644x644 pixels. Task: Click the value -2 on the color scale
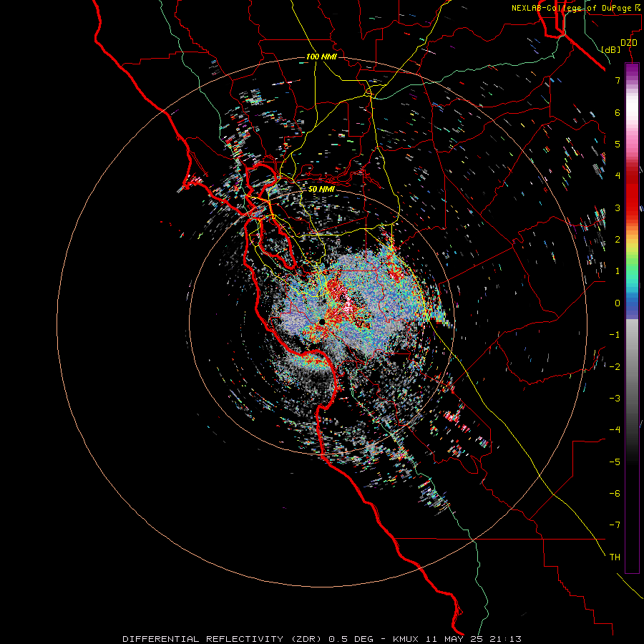click(x=615, y=366)
